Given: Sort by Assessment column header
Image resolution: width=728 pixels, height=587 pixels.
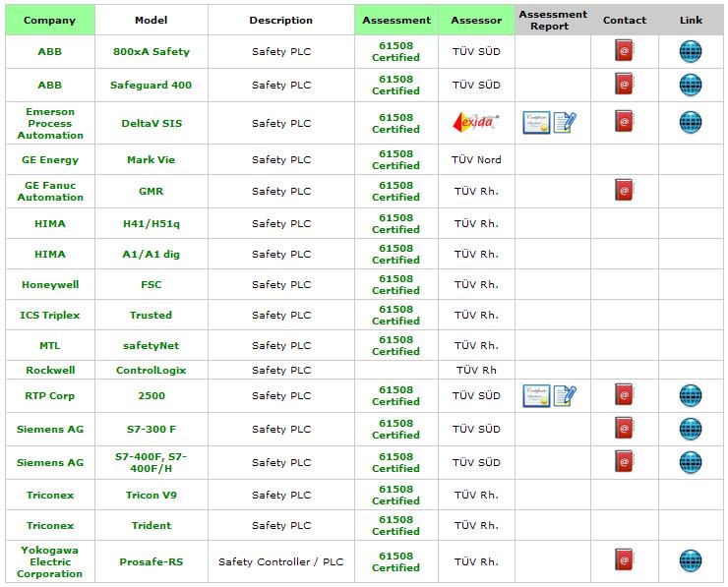Looking at the screenshot, I should pos(396,20).
